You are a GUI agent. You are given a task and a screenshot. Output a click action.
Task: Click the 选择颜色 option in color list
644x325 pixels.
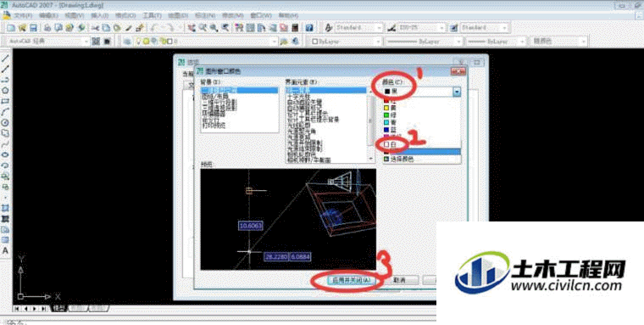point(421,159)
